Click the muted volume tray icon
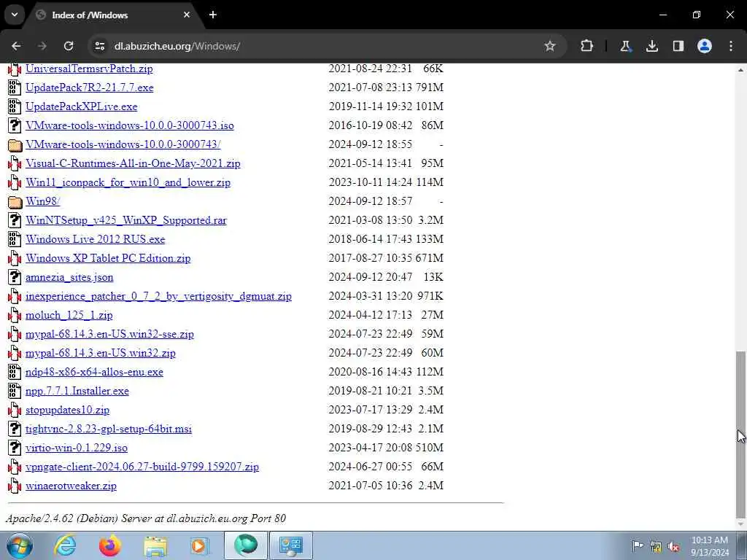Viewport: 747px width, 560px height. pos(673,547)
